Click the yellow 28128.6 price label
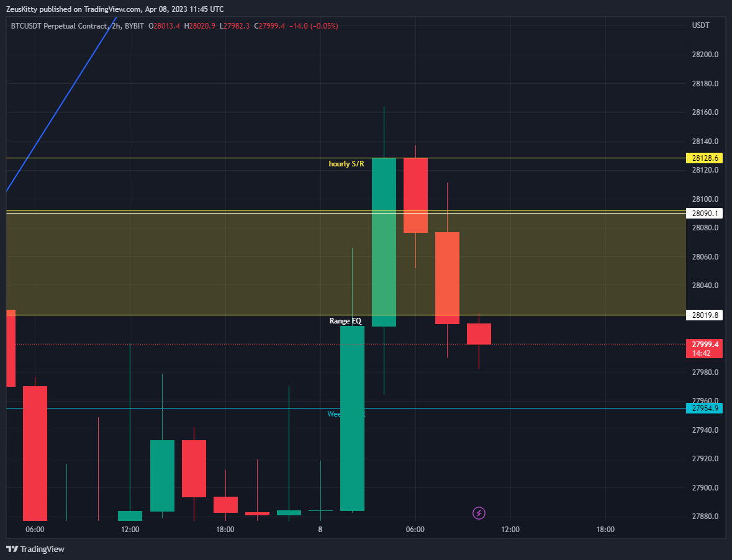The image size is (732, 560). 703,158
